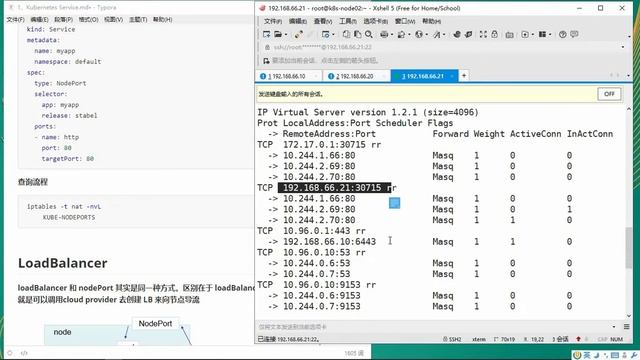The image size is (640, 360).
Task: Switch to tab 2 192.168.66.20
Action: pos(356,76)
